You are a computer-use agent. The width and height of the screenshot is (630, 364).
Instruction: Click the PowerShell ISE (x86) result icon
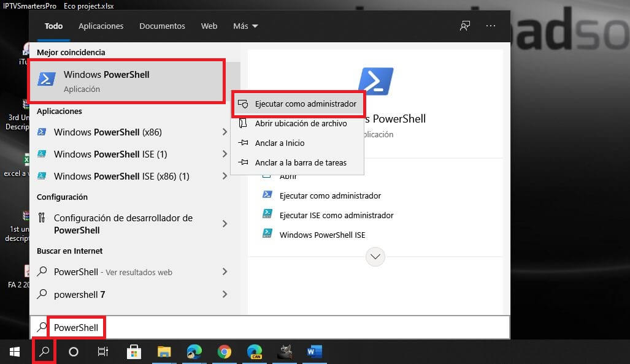click(x=42, y=176)
